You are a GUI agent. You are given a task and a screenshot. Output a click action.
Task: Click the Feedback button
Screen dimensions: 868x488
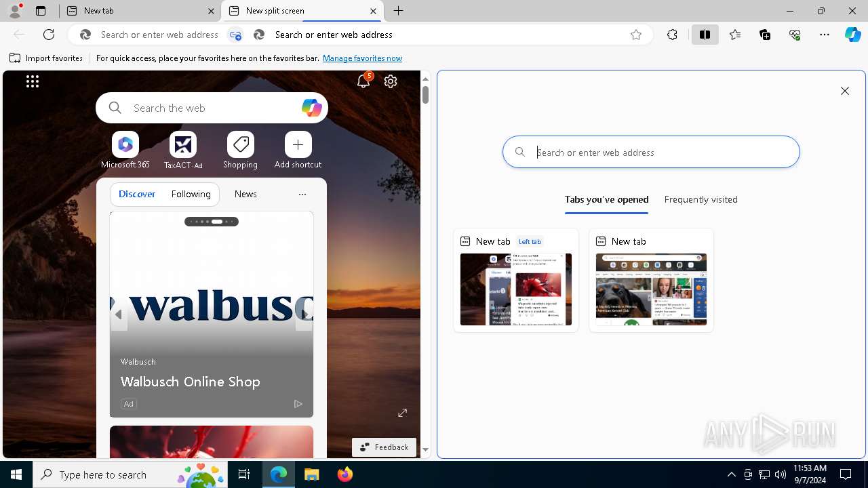[x=384, y=447]
